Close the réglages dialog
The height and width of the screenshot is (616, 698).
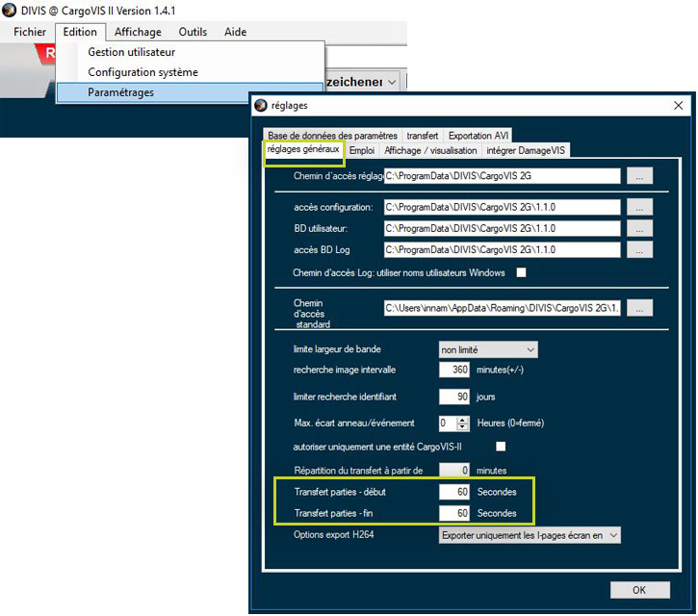tap(678, 106)
